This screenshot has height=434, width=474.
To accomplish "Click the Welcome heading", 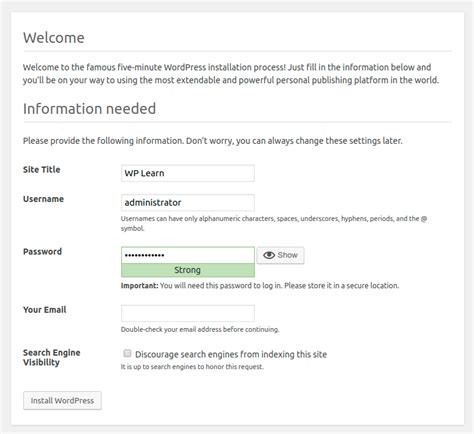I will 54,38.
